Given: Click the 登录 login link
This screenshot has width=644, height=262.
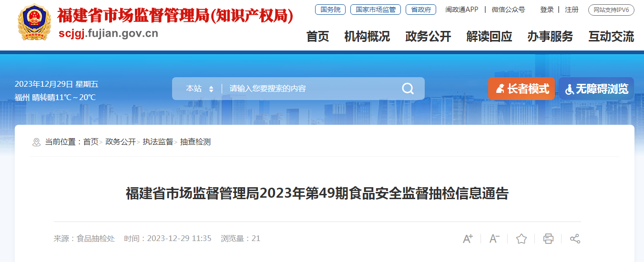Looking at the screenshot, I should point(547,10).
